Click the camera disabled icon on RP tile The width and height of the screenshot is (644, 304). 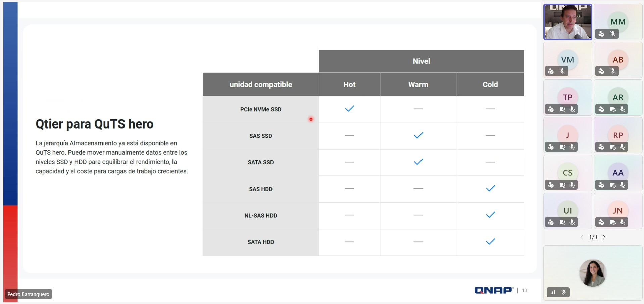click(x=613, y=147)
